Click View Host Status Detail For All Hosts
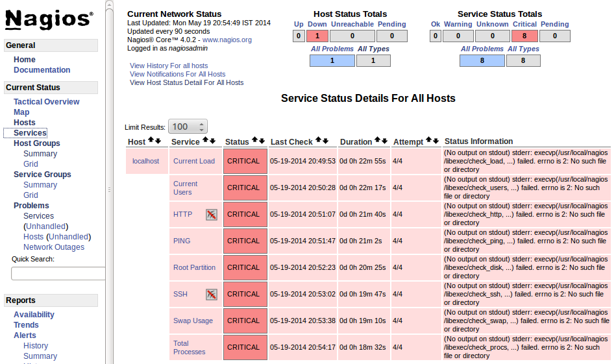Screen dimensions: 616x364 tap(186, 82)
